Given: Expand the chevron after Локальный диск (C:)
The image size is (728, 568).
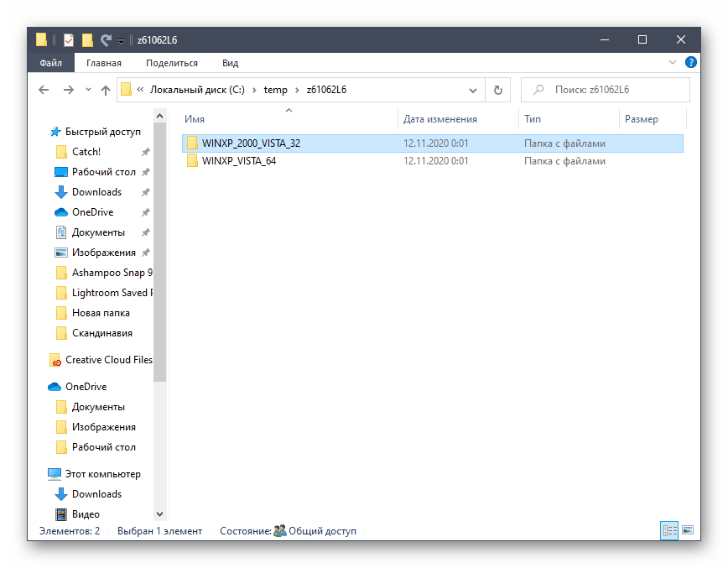Looking at the screenshot, I should pyautogui.click(x=254, y=90).
